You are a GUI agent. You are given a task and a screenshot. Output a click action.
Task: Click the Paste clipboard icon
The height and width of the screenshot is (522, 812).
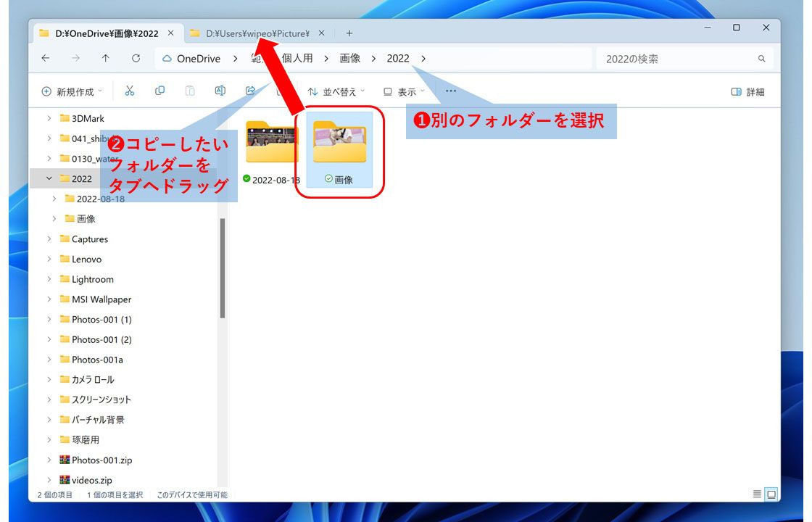[x=190, y=91]
